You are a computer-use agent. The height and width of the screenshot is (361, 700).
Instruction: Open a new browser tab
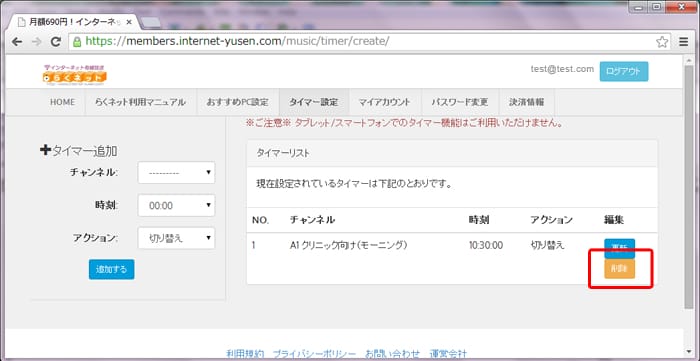click(x=151, y=22)
